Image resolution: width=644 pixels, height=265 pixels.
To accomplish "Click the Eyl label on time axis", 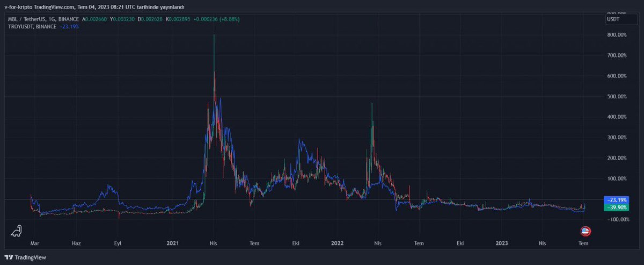I will point(118,243).
